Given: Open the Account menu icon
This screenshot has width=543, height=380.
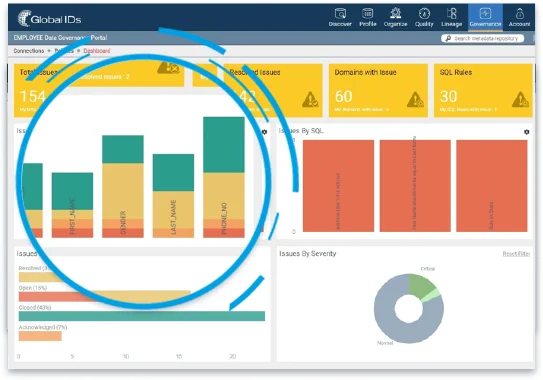Looking at the screenshot, I should (519, 14).
